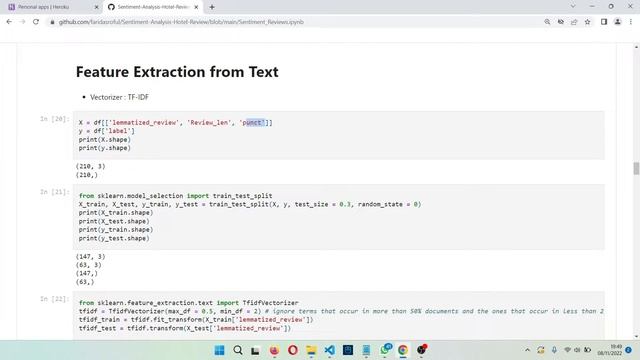Click the address bar URL

tap(181, 22)
